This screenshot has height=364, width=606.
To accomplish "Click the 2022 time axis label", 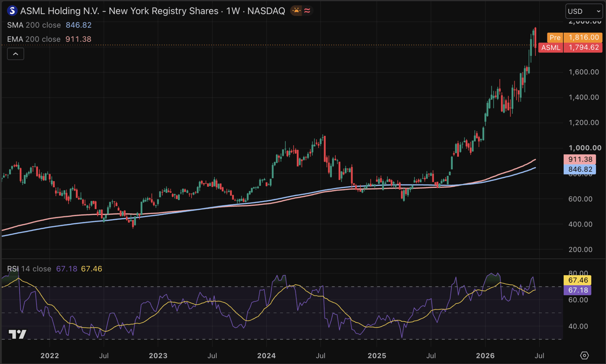I will (50, 356).
